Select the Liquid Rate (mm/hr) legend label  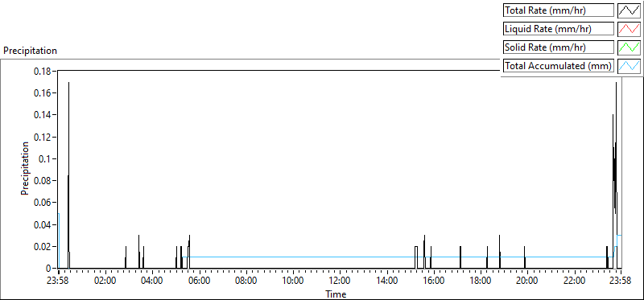click(559, 29)
